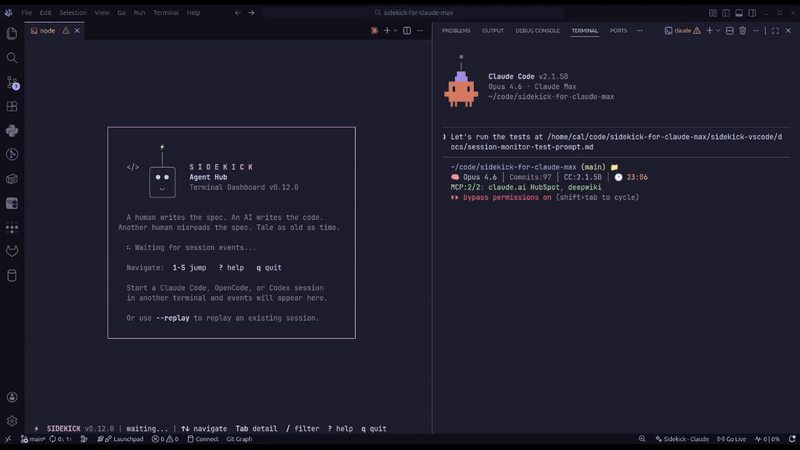Go forward with the right arrow
This screenshot has width=800, height=450.
click(251, 13)
